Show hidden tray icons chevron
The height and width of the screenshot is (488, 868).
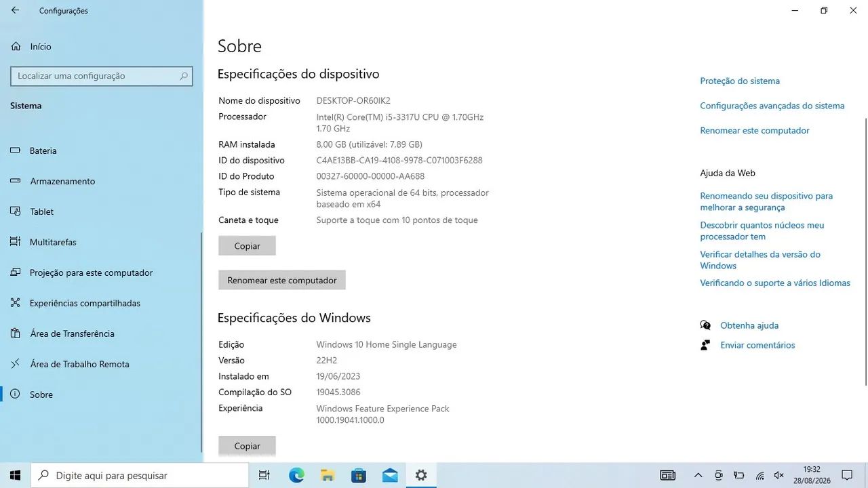pyautogui.click(x=698, y=476)
